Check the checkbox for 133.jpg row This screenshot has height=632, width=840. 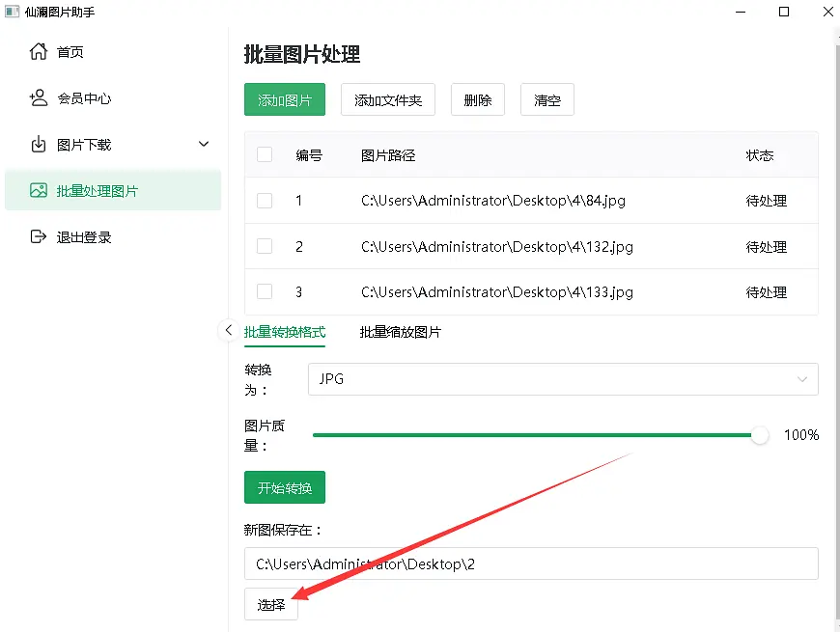point(265,291)
